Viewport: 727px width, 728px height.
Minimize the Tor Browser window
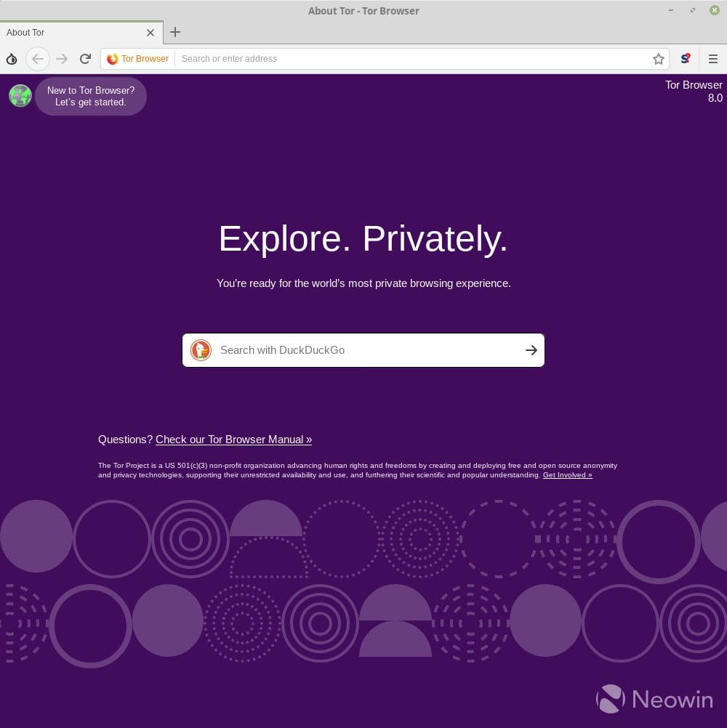point(671,10)
